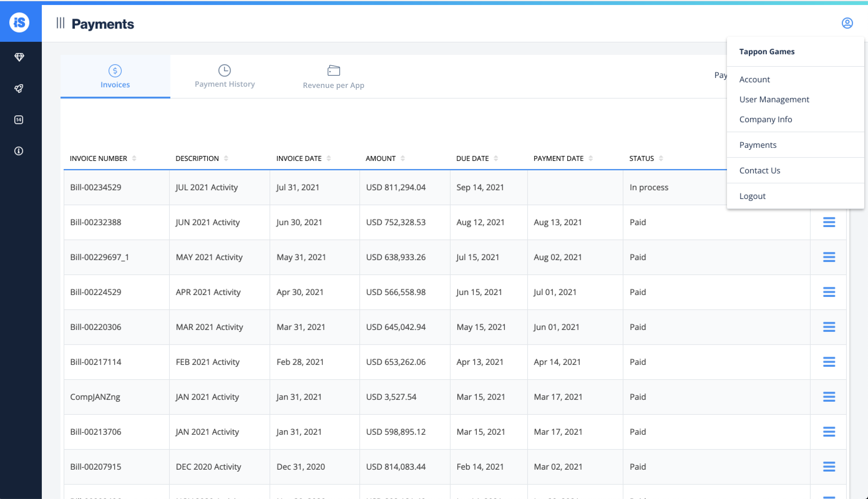The image size is (868, 499).
Task: Open the rocket sidebar icon
Action: (x=19, y=89)
